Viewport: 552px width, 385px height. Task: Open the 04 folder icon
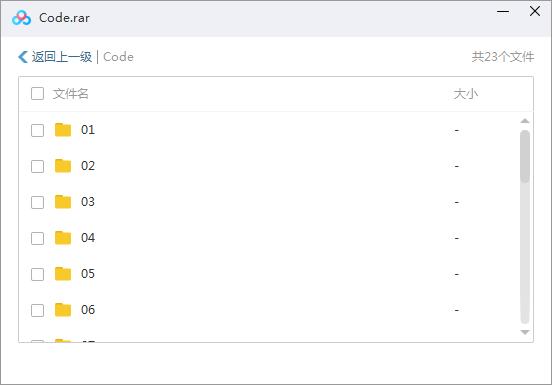coord(63,238)
